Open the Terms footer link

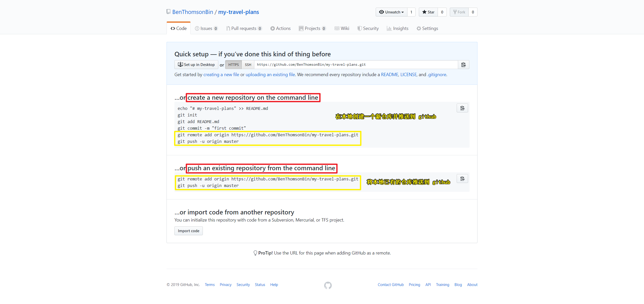coord(210,285)
